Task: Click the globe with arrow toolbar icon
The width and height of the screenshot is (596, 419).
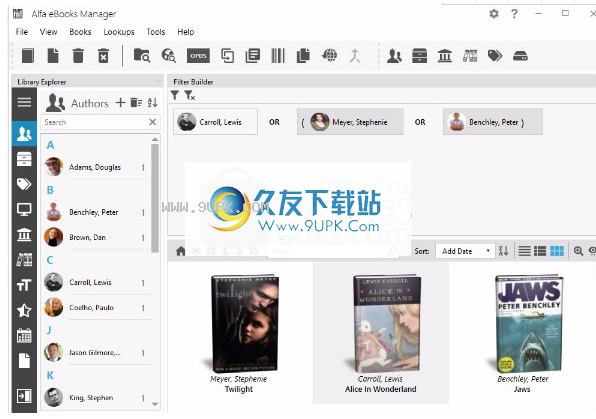Action: [x=329, y=56]
